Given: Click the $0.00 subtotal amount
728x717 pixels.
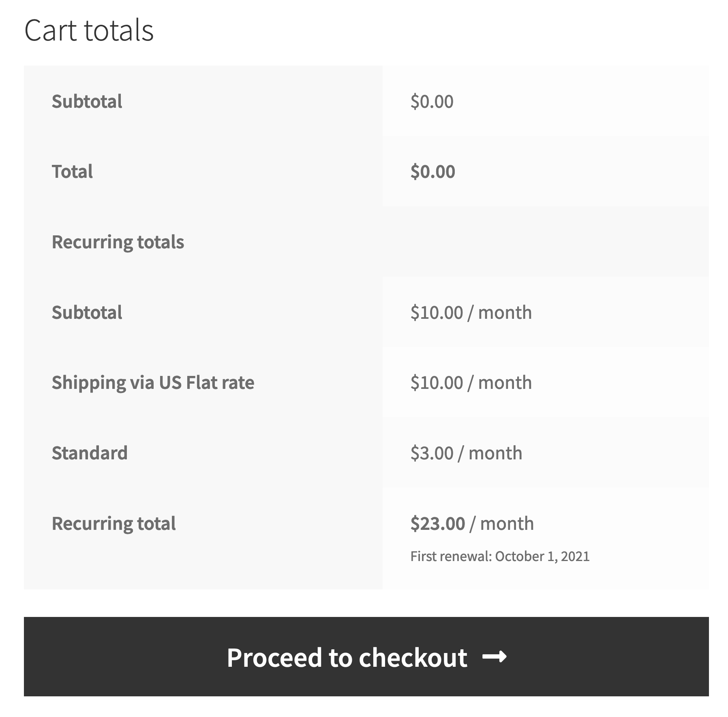Looking at the screenshot, I should 432,101.
